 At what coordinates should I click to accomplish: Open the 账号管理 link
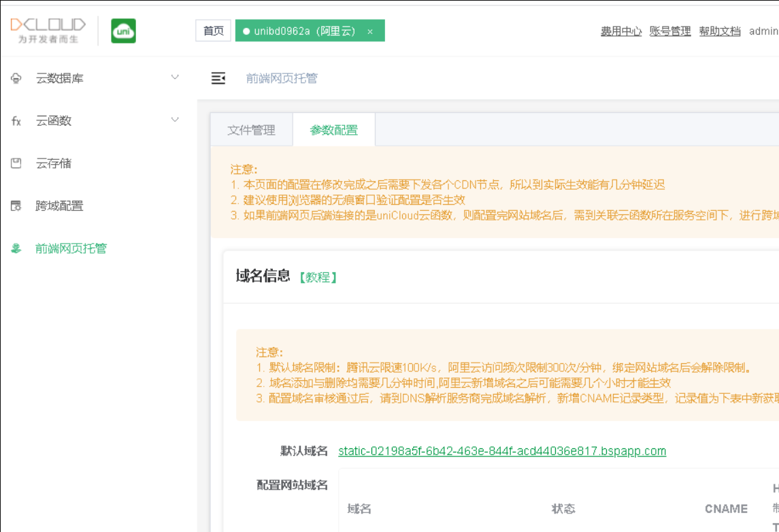click(669, 31)
